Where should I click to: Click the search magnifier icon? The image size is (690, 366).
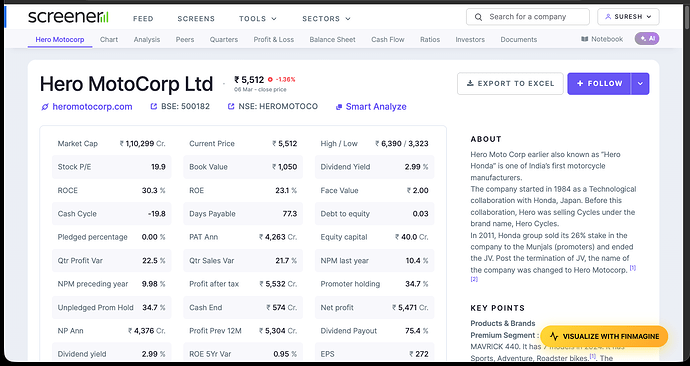click(478, 17)
